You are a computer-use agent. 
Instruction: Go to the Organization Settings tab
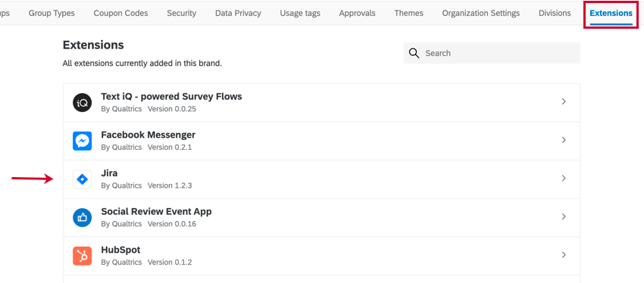tap(481, 13)
